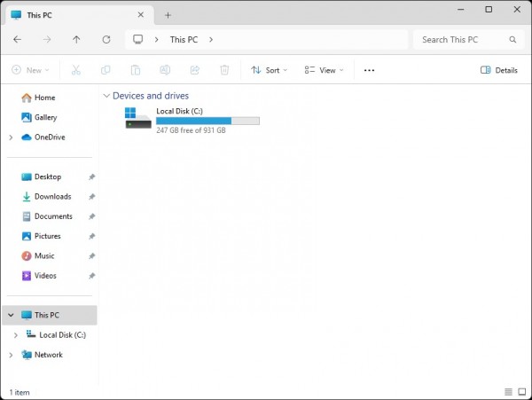
Task: Go back using the back arrow
Action: coord(18,40)
